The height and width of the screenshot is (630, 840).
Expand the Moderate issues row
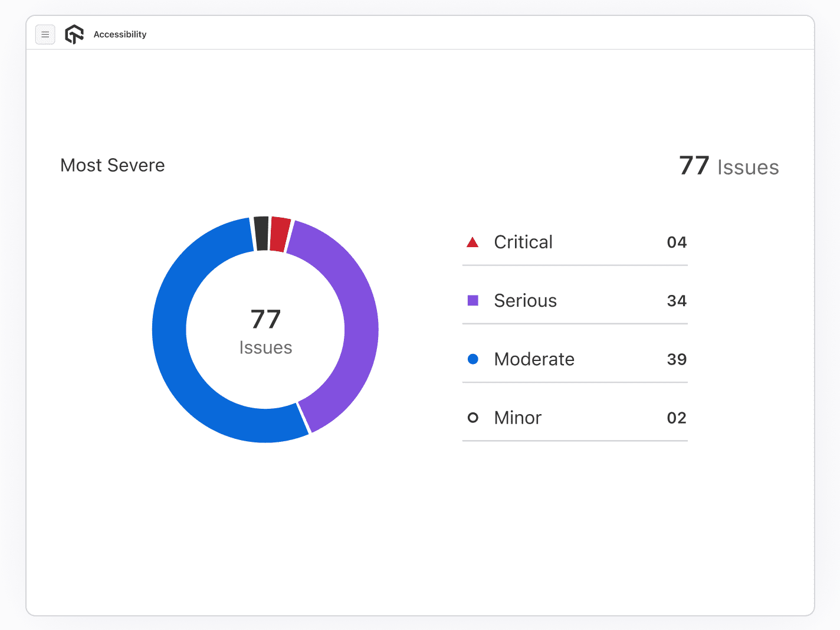point(574,359)
